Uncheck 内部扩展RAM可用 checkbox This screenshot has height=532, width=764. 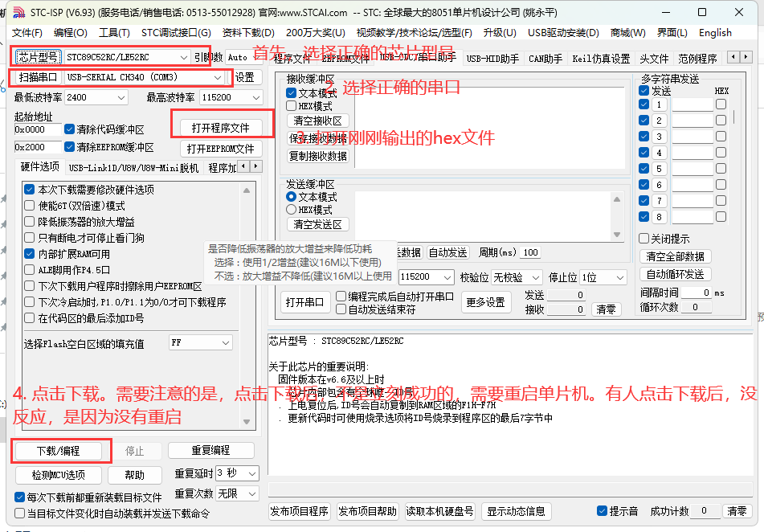tap(30, 254)
